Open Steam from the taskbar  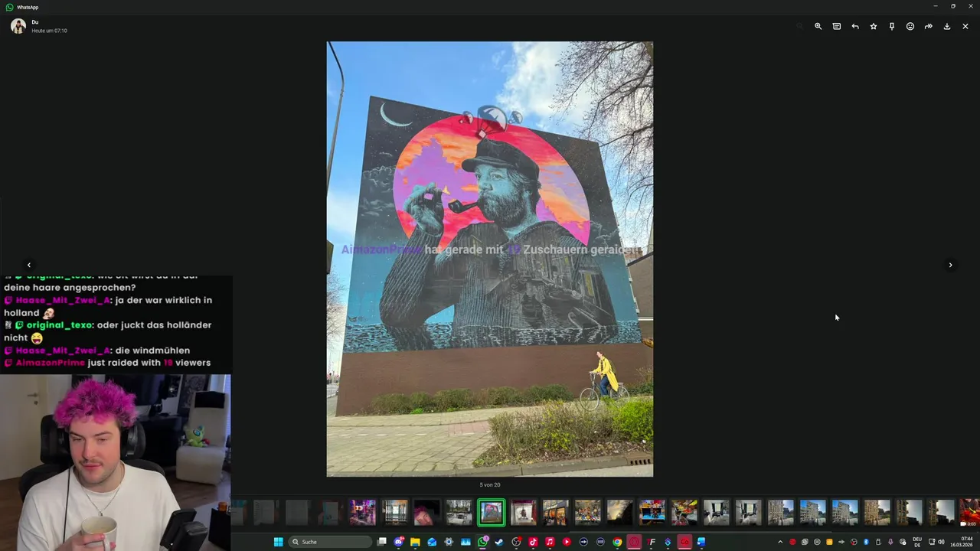(x=499, y=542)
